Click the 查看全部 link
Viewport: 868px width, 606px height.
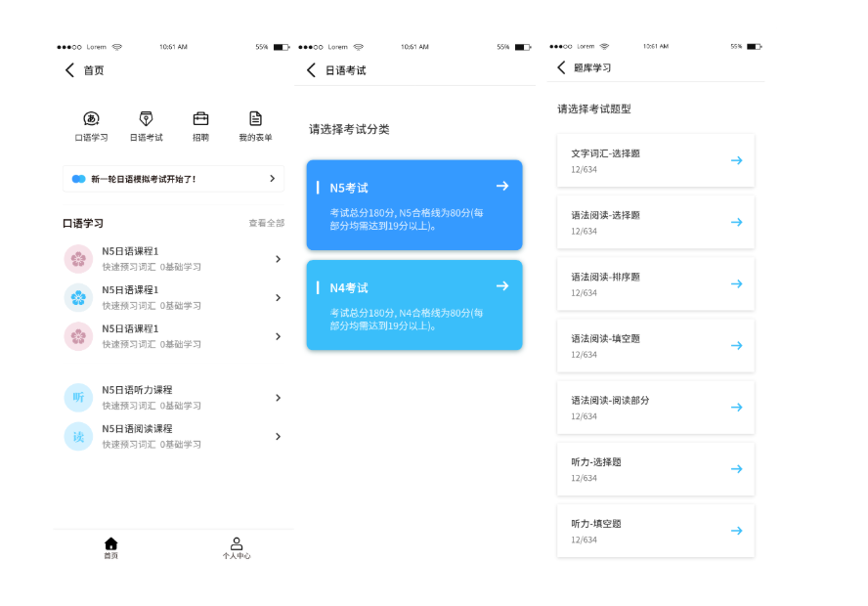(266, 224)
